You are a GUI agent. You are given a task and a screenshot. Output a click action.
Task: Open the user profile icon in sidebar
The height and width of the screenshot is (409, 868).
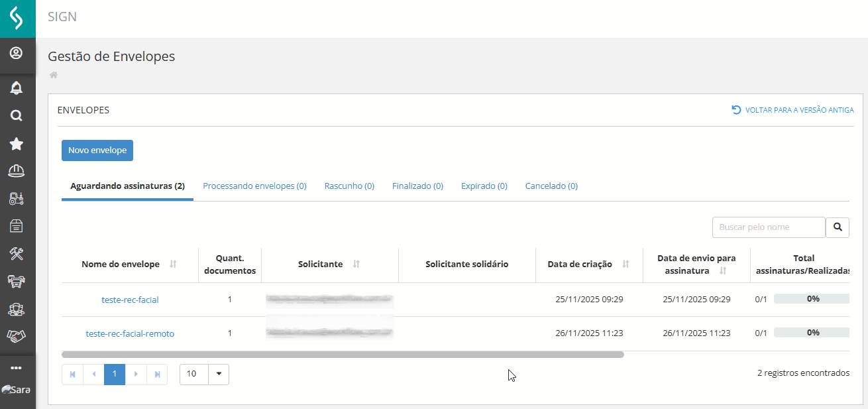point(17,54)
